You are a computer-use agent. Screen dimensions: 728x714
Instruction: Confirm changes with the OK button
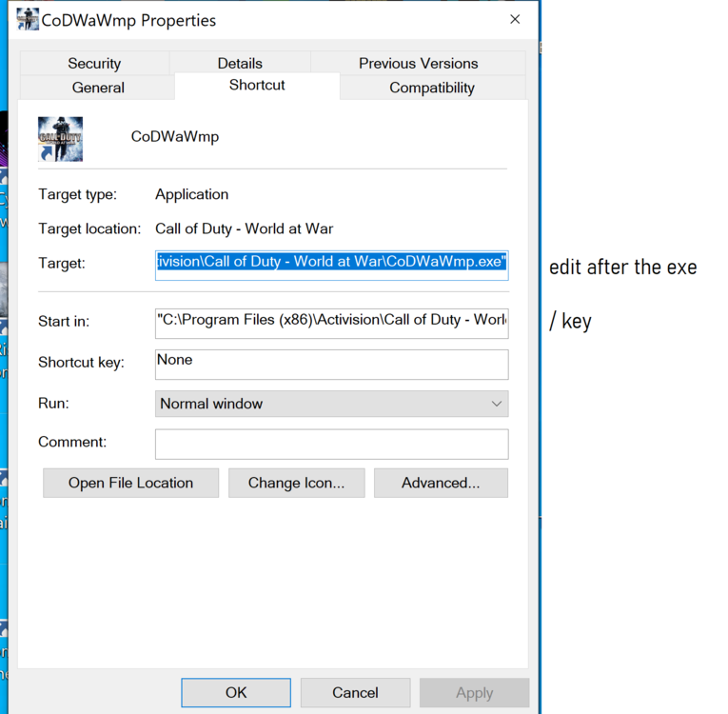[236, 692]
